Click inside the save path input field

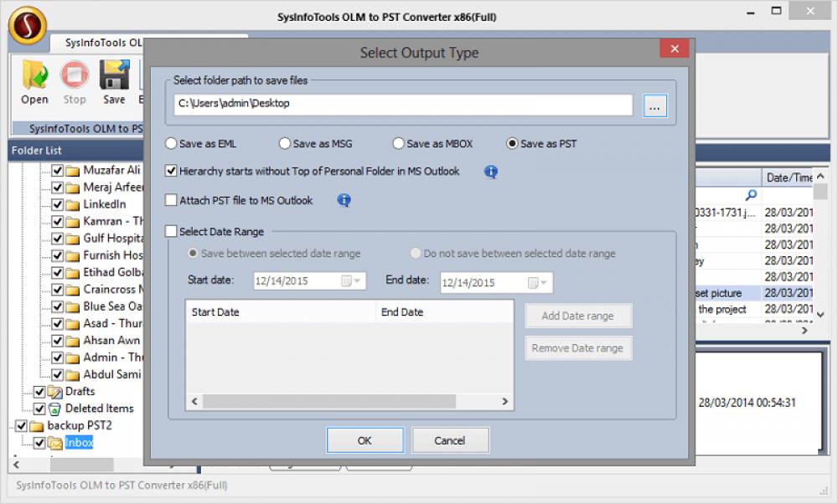coord(377,104)
